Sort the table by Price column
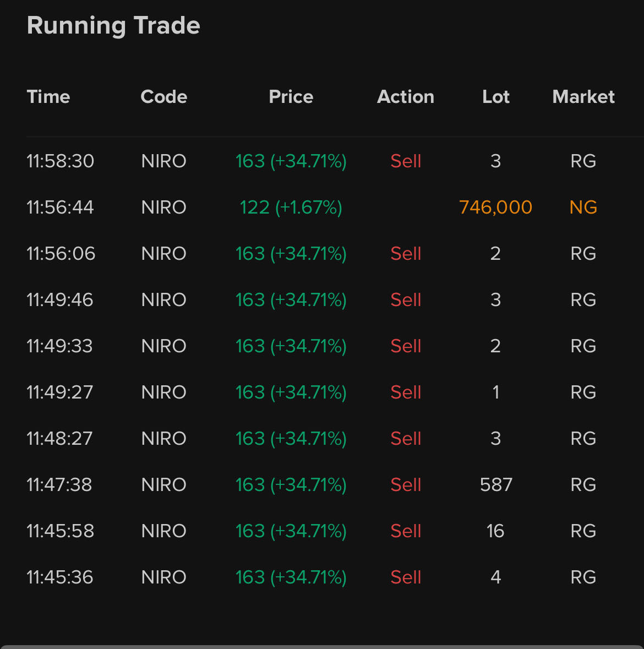This screenshot has height=649, width=644. coord(291,97)
